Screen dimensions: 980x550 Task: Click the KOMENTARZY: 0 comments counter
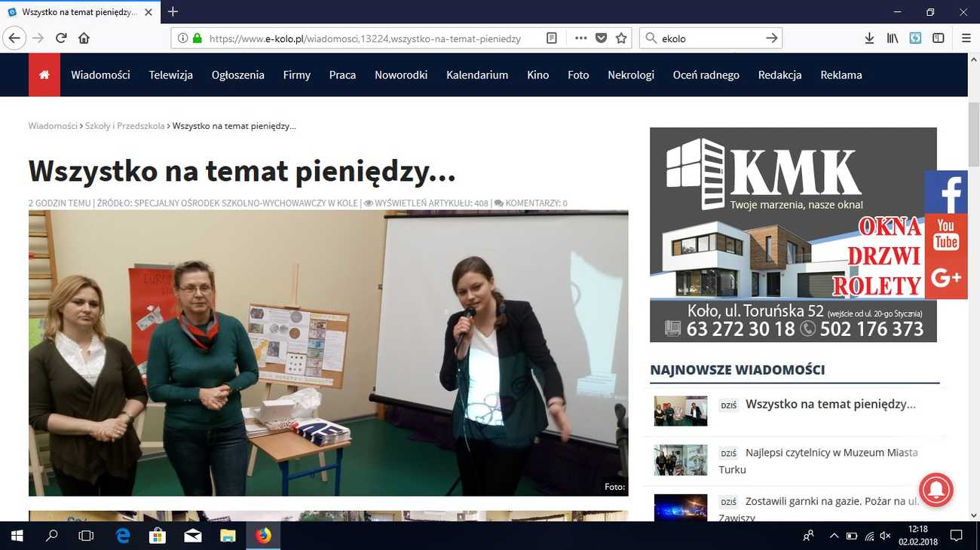click(531, 203)
